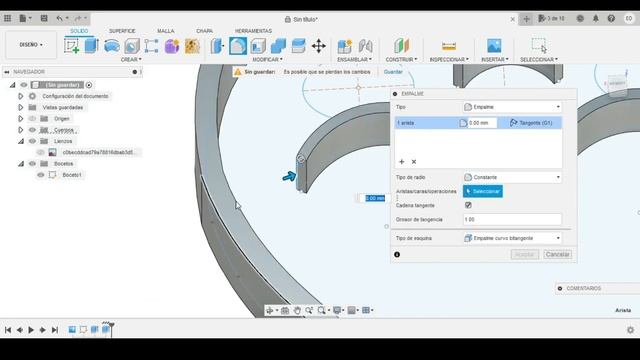Click the Aceptar button
This screenshot has width=640, height=360.
(x=525, y=254)
